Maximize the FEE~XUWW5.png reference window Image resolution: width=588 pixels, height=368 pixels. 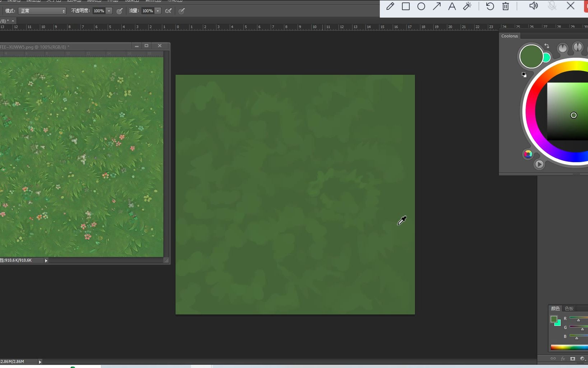click(146, 46)
